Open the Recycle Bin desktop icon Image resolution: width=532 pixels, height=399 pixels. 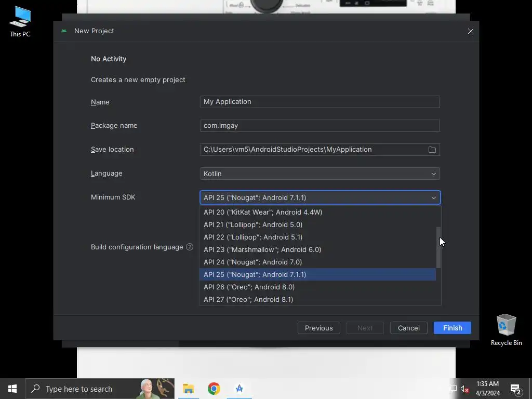click(506, 330)
